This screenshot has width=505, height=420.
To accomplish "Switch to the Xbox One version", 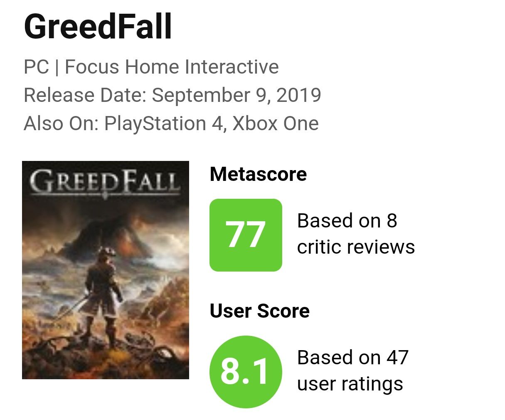I will 276,124.
